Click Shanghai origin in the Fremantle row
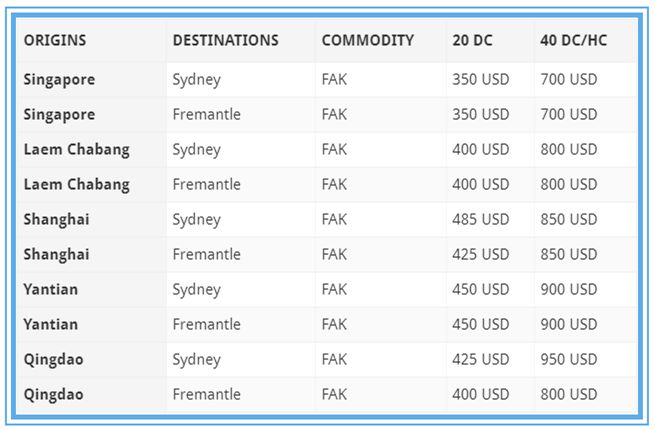Viewport: 655px width, 430px height. click(56, 254)
